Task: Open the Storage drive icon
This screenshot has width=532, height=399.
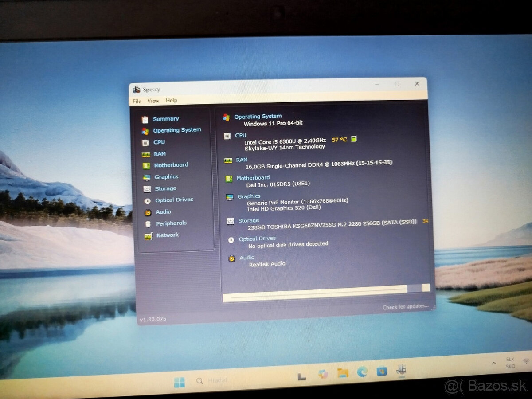Action: [x=147, y=188]
